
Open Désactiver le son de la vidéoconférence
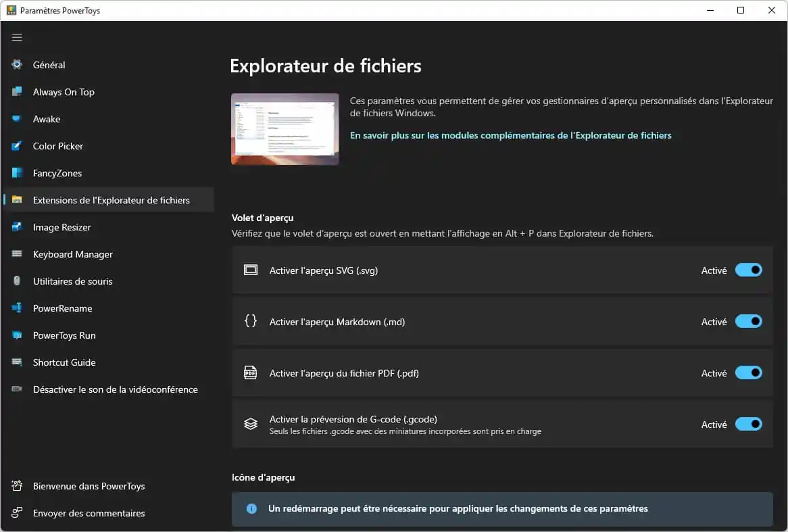point(109,389)
